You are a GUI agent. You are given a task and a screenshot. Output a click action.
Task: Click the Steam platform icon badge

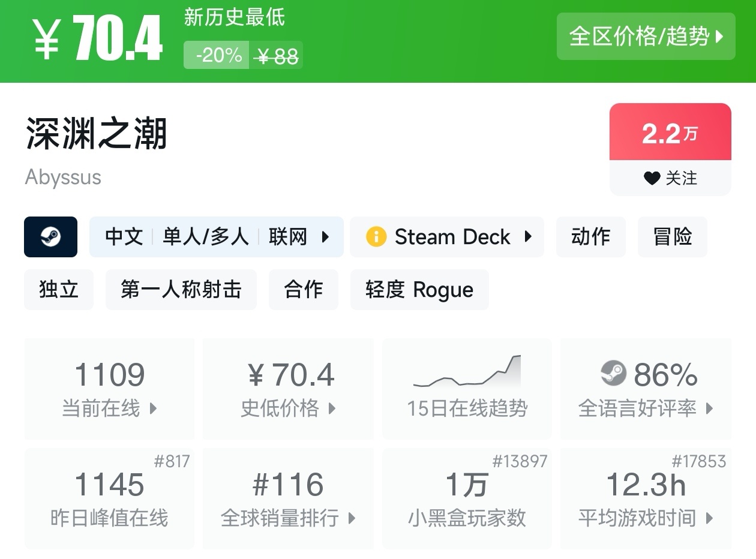point(50,237)
